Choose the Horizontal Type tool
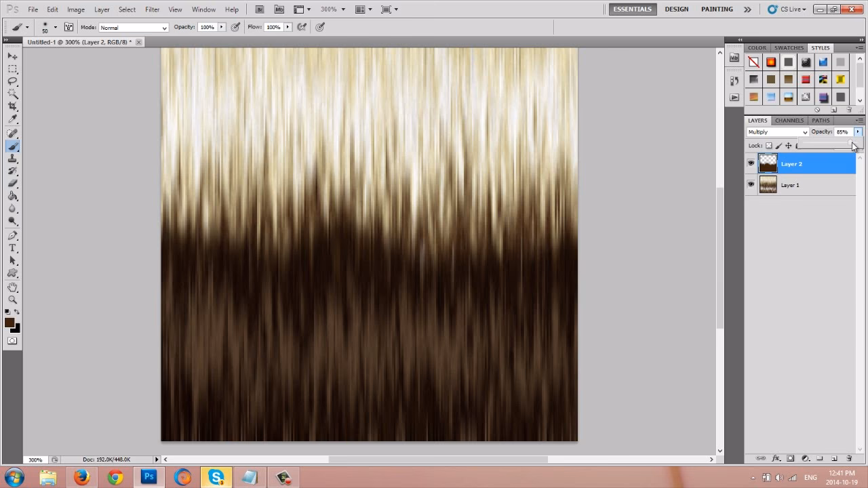Viewport: 868px width, 488px height. 12,248
